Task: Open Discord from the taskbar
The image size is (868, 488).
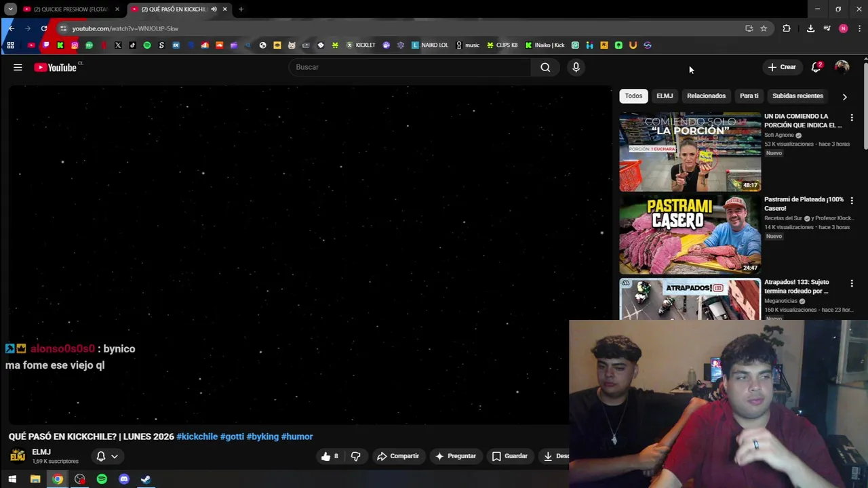Action: (x=124, y=479)
